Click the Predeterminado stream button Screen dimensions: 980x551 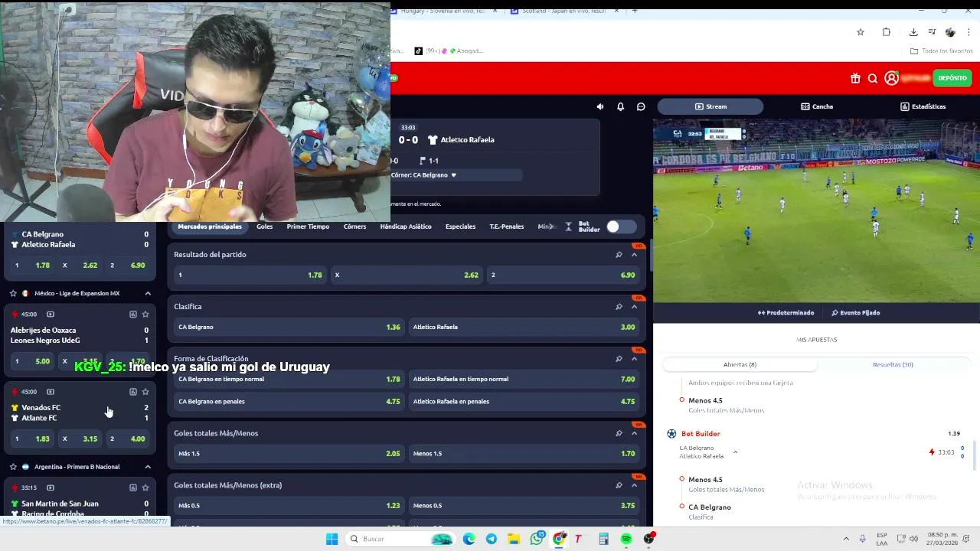tap(786, 312)
